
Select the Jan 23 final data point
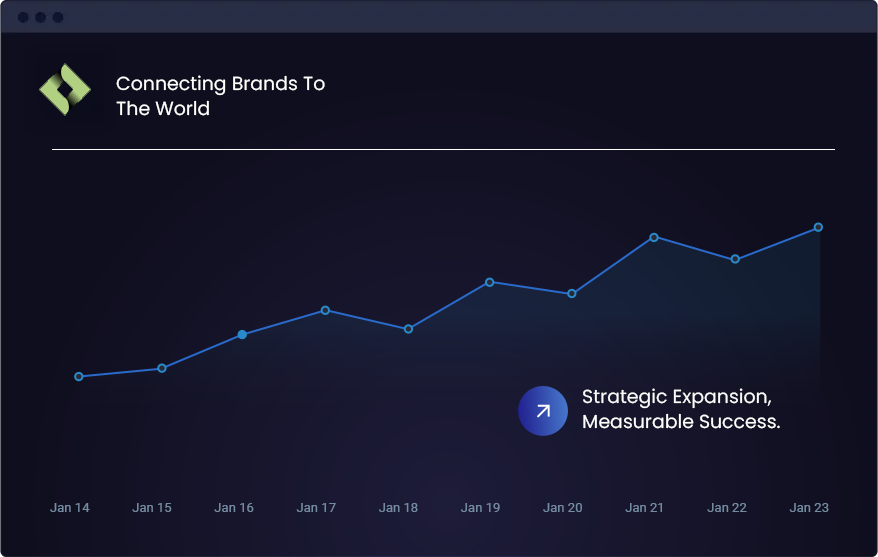[818, 227]
